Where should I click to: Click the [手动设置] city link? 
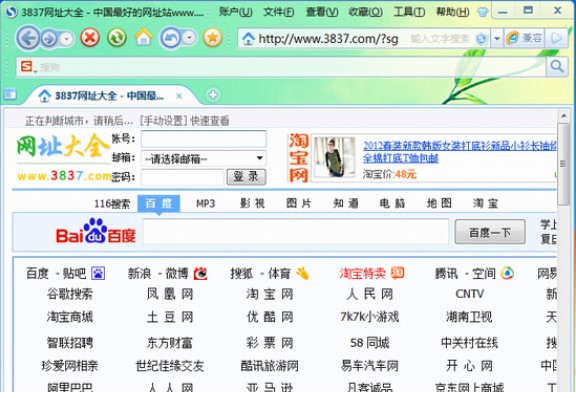(164, 121)
